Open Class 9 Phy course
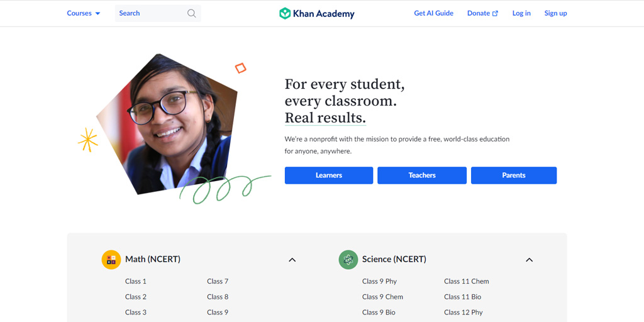The height and width of the screenshot is (322, 644). pos(379,281)
